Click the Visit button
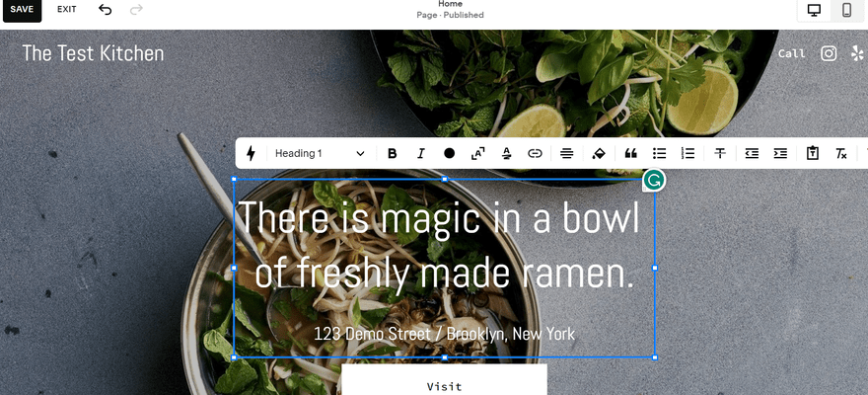 click(445, 379)
